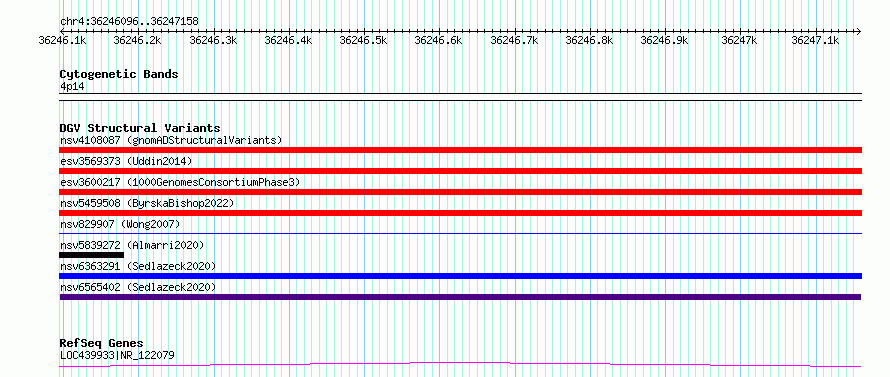Open variant nsv6565402 Sedlazeck2020 label
The width and height of the screenshot is (890, 377).
[138, 287]
